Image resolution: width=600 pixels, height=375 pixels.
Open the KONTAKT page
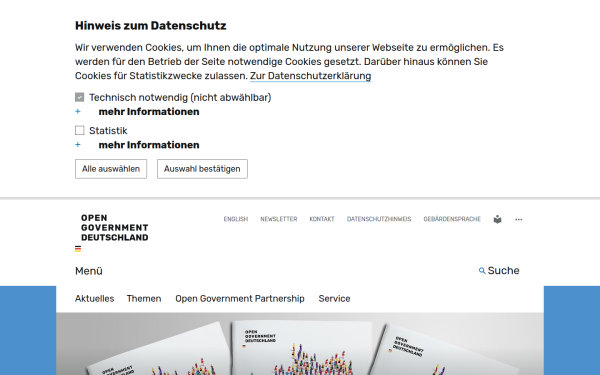pos(322,219)
